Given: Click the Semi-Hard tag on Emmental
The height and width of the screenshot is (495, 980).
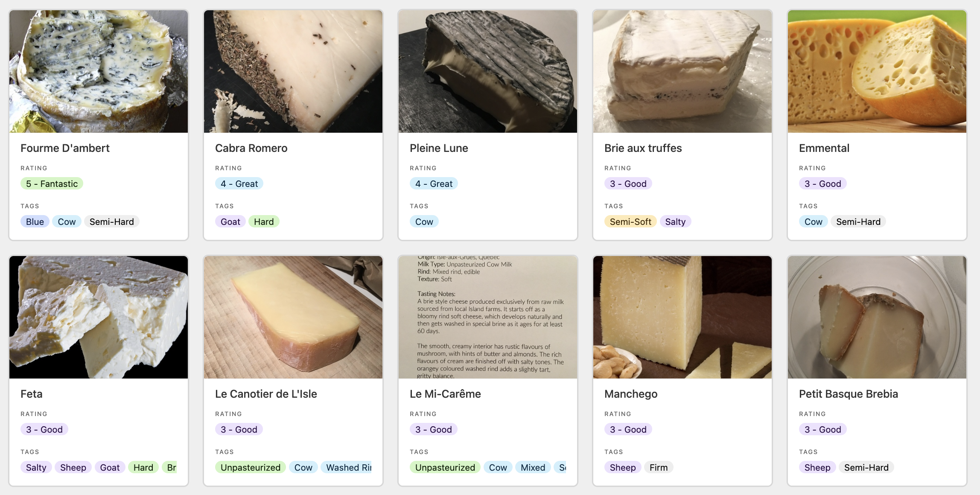Looking at the screenshot, I should point(858,222).
